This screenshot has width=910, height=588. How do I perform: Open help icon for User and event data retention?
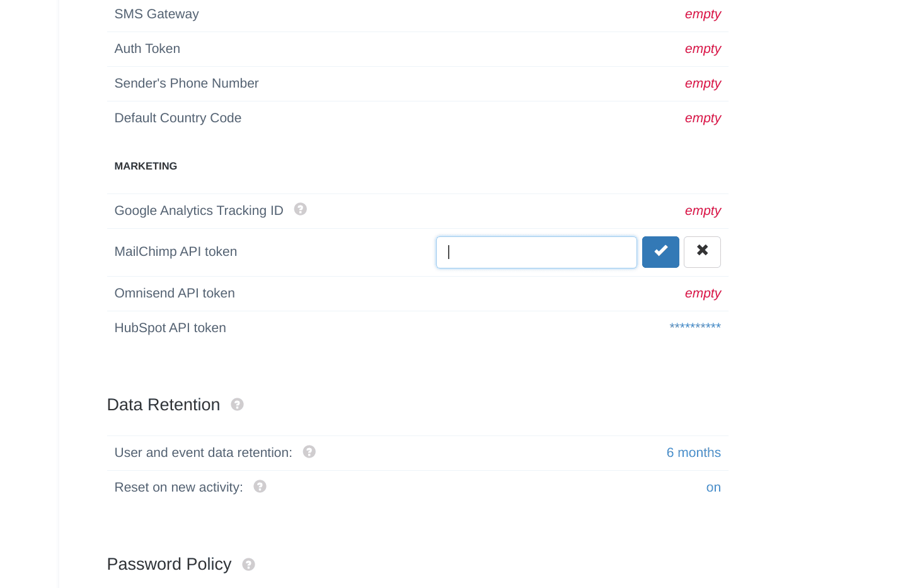click(x=309, y=452)
